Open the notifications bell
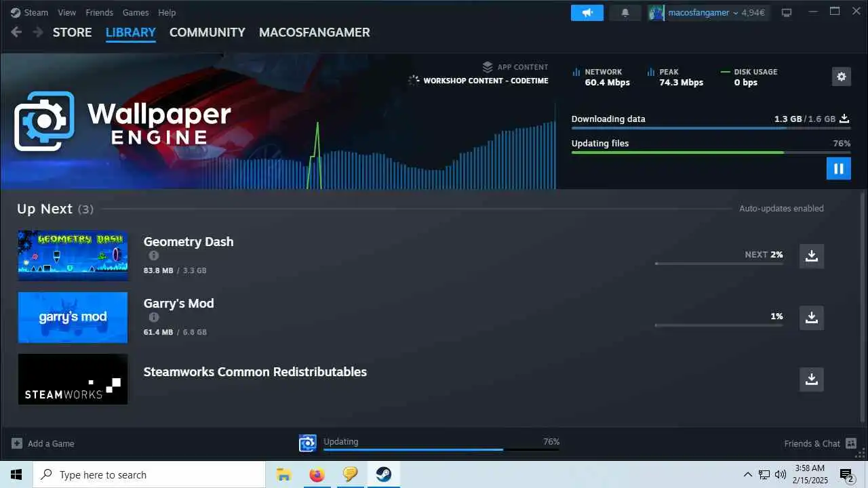 (x=625, y=12)
